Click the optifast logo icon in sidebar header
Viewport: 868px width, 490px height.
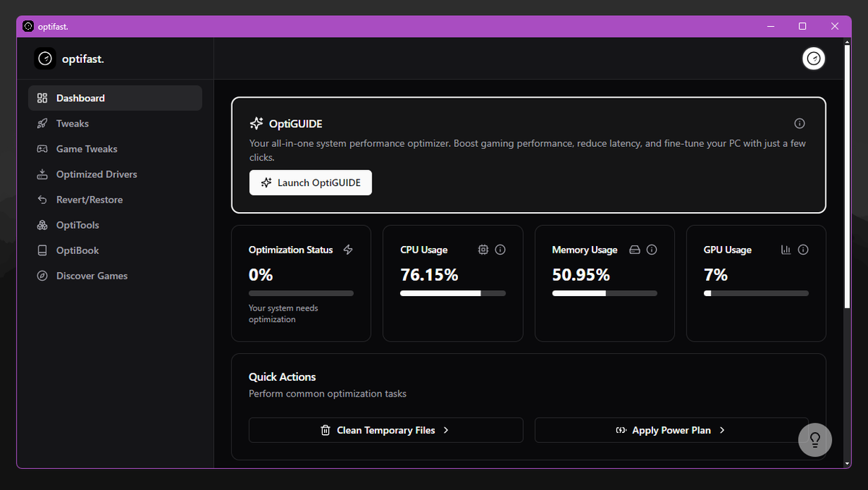pyautogui.click(x=45, y=59)
